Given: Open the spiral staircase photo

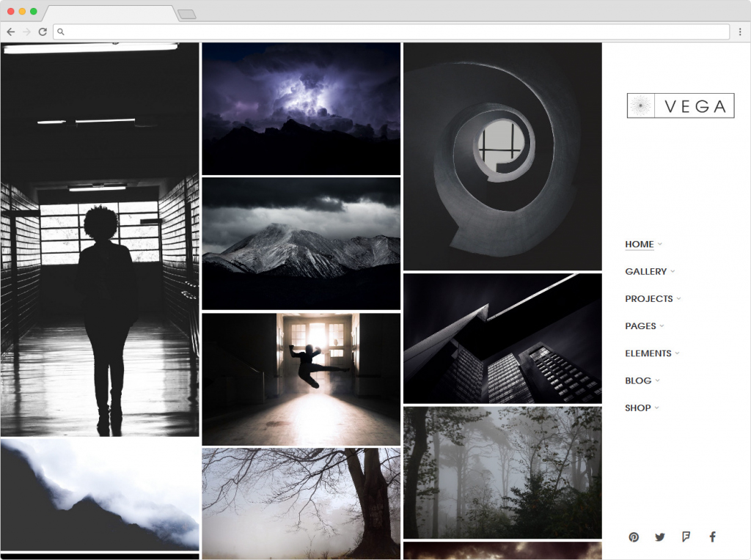Looking at the screenshot, I should coord(502,156).
